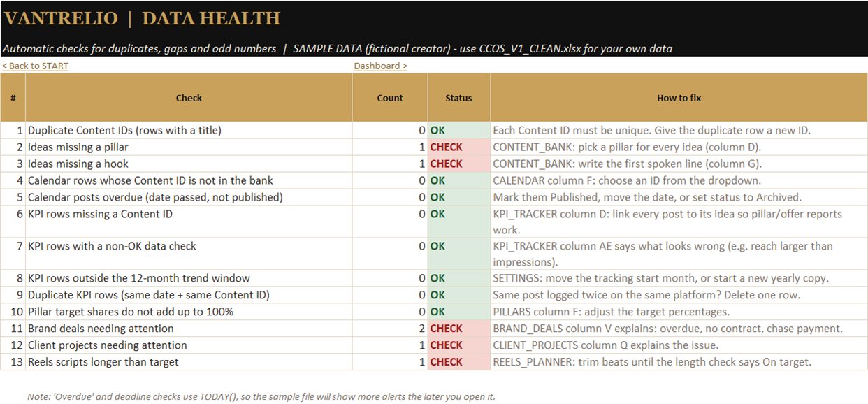The width and height of the screenshot is (868, 404).
Task: Click 'KPI rows with a non-OK data check'
Action: click(x=189, y=254)
